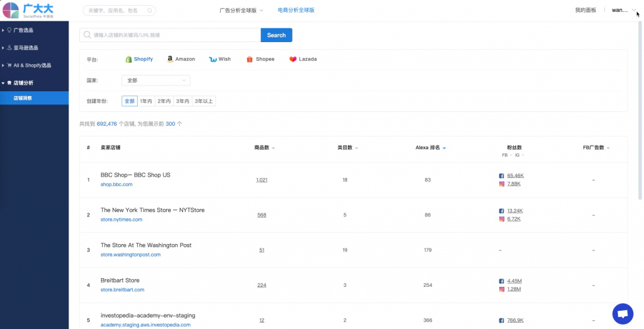Image resolution: width=644 pixels, height=329 pixels.
Task: Click NYTStore FB fans 13.24K
Action: pyautogui.click(x=515, y=211)
